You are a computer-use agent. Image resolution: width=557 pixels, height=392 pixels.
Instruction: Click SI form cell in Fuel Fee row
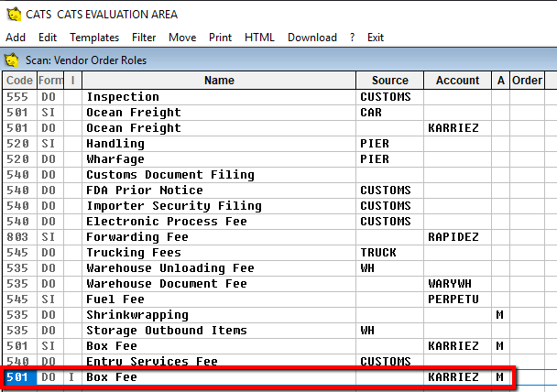(49, 299)
